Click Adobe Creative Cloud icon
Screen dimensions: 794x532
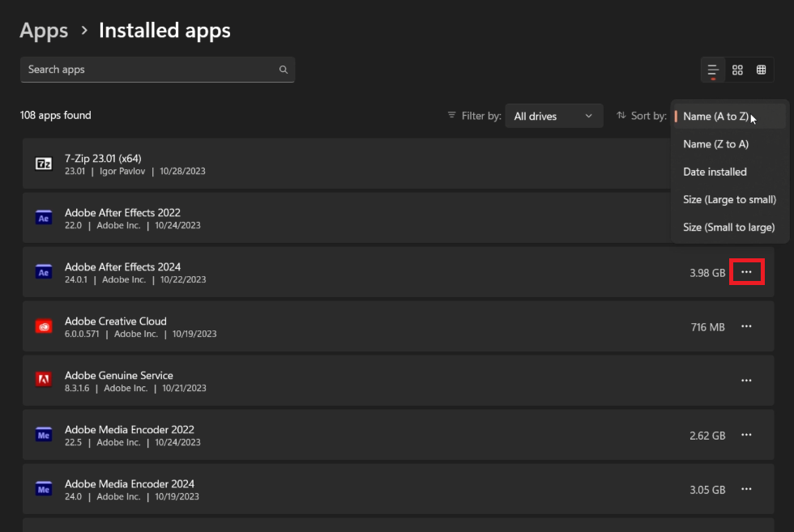[44, 326]
